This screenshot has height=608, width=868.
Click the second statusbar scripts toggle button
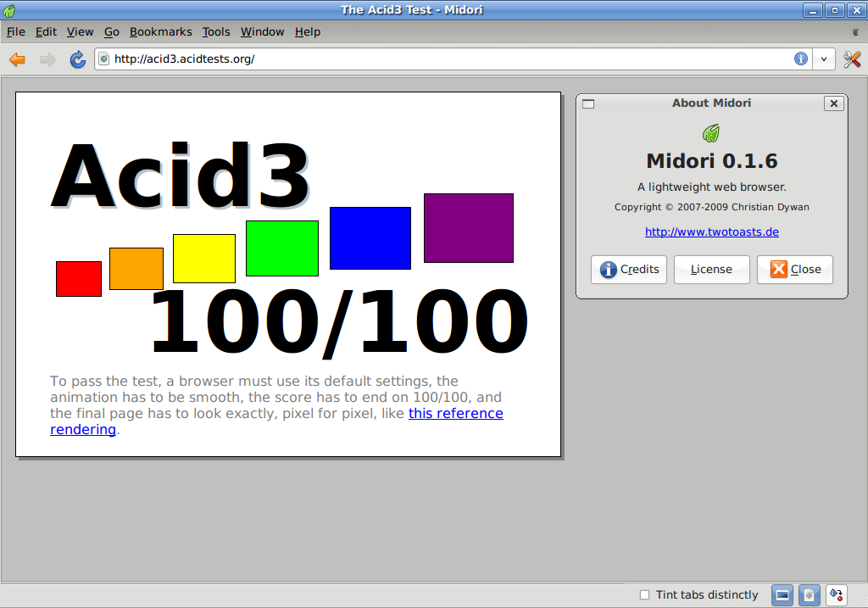pos(809,595)
